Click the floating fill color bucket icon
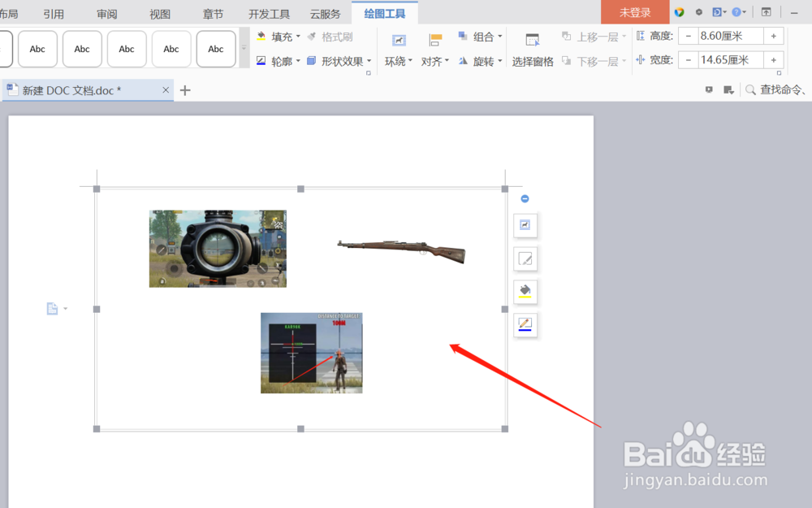The height and width of the screenshot is (508, 812). 525,291
